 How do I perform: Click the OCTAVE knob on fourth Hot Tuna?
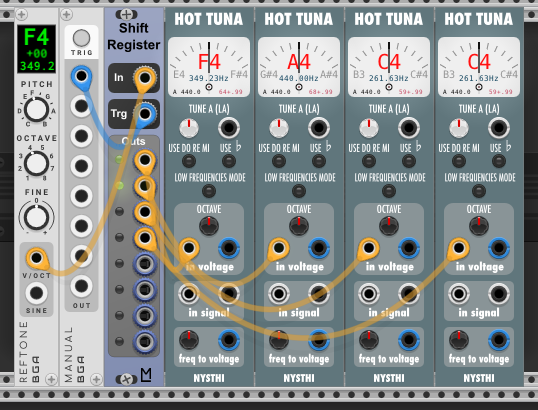click(x=479, y=226)
